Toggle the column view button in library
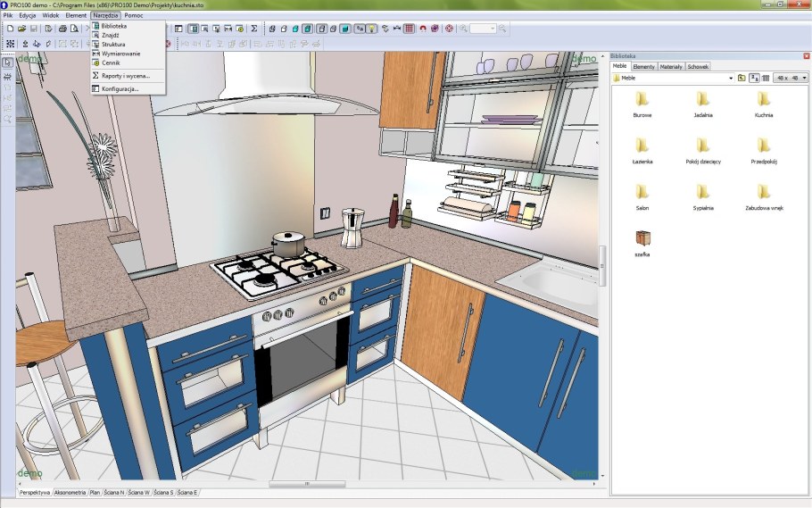Image resolution: width=812 pixels, height=508 pixels. 766,79
